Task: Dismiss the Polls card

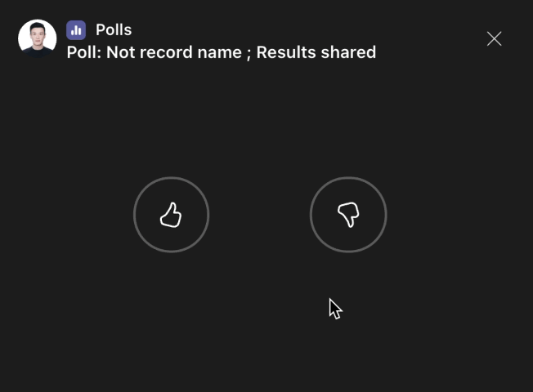Action: 494,38
